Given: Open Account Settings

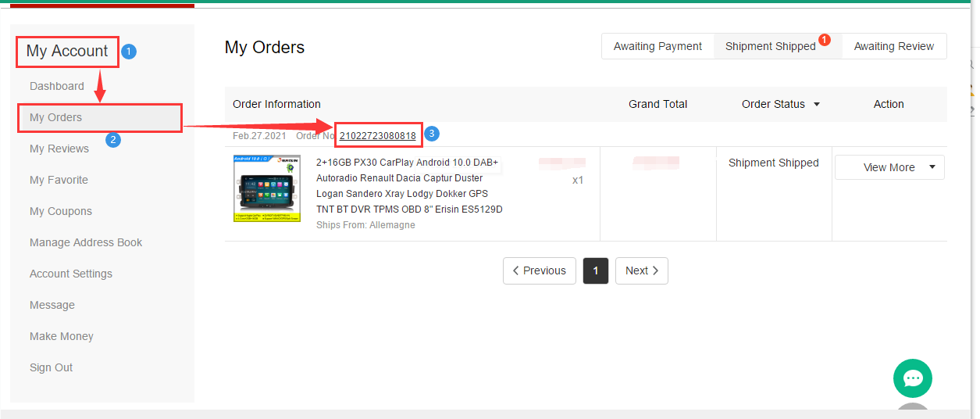Looking at the screenshot, I should (71, 274).
